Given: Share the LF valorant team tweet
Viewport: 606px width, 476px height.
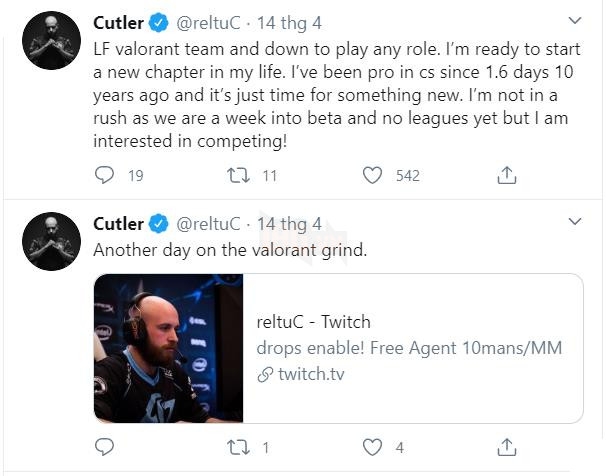Looking at the screenshot, I should click(x=507, y=175).
